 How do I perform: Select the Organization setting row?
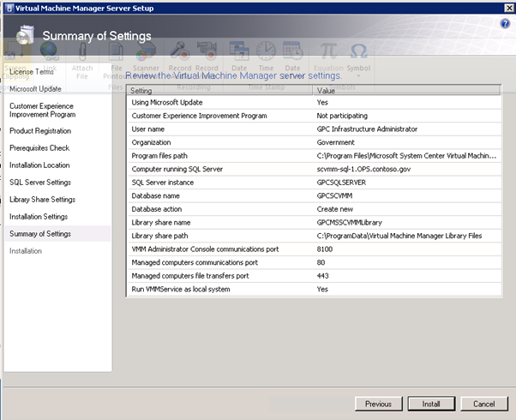[315, 142]
